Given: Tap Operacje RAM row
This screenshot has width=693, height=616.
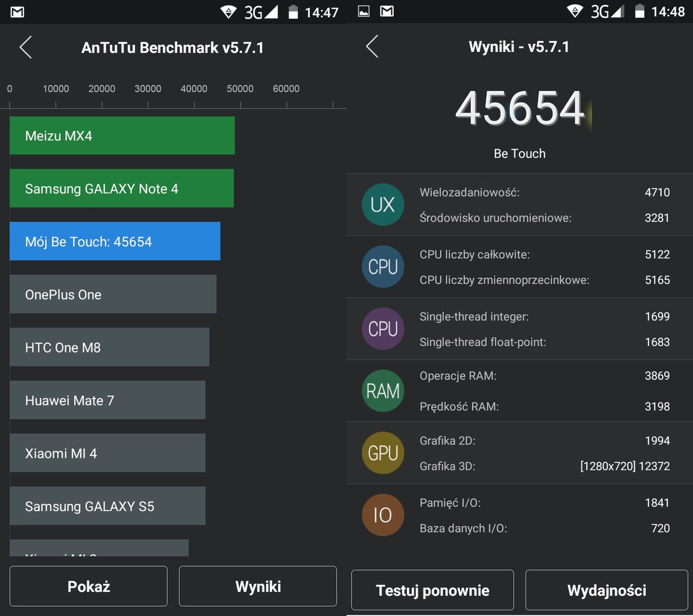Looking at the screenshot, I should pos(545,376).
